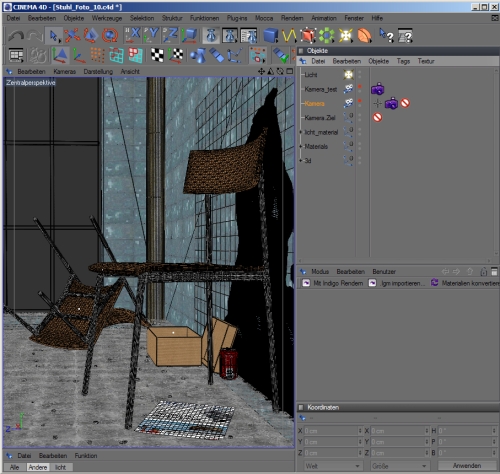
Task: Click the Redo arrow icon
Action: pyautogui.click(x=34, y=36)
